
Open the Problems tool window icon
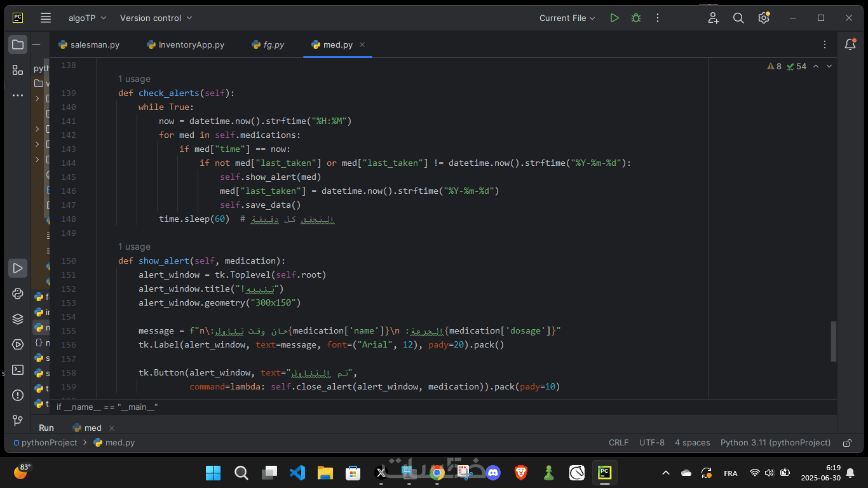[18, 395]
